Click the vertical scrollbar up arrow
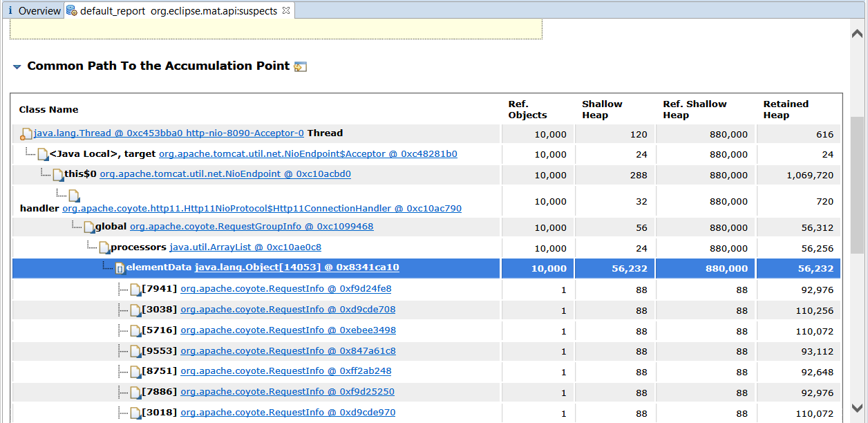868x423 pixels. click(x=857, y=32)
